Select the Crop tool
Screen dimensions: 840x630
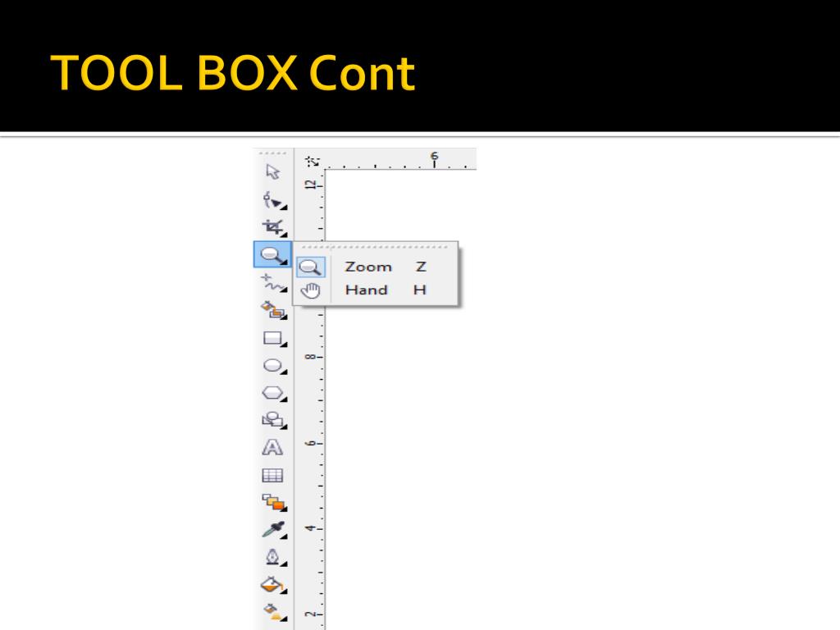pos(274,228)
